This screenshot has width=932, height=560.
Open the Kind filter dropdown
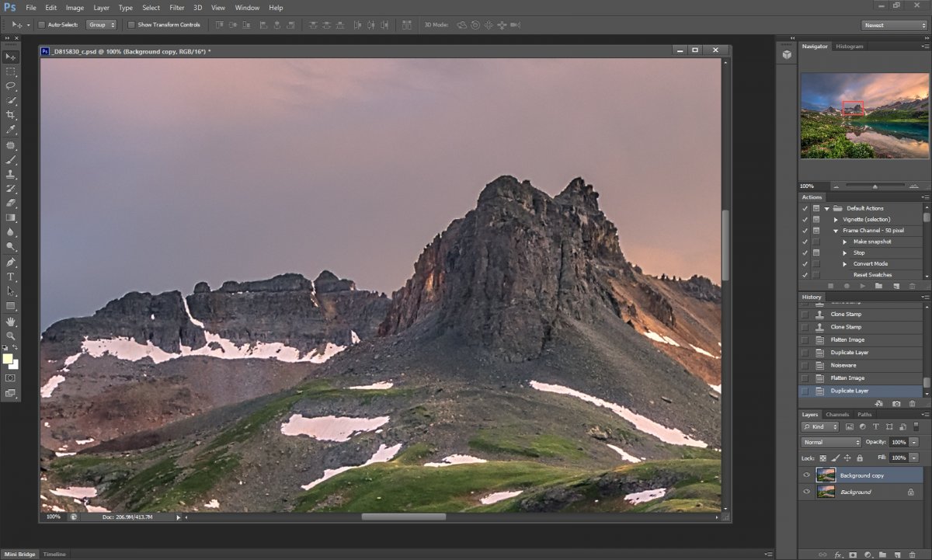pos(820,427)
